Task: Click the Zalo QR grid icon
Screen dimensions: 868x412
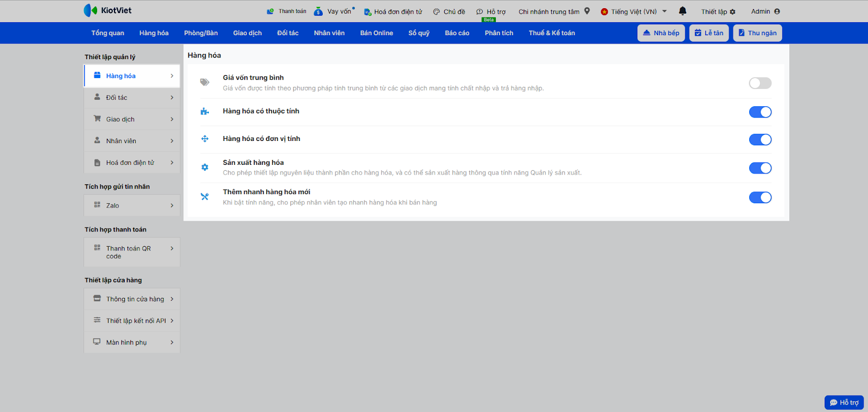Action: [x=97, y=205]
